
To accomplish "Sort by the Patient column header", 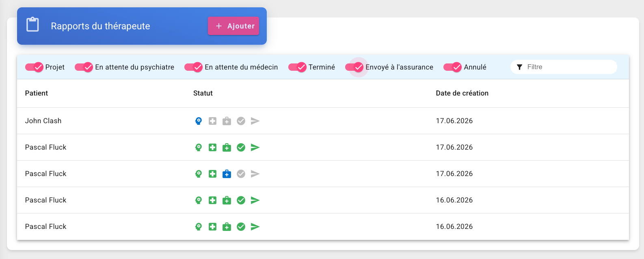I will point(37,93).
